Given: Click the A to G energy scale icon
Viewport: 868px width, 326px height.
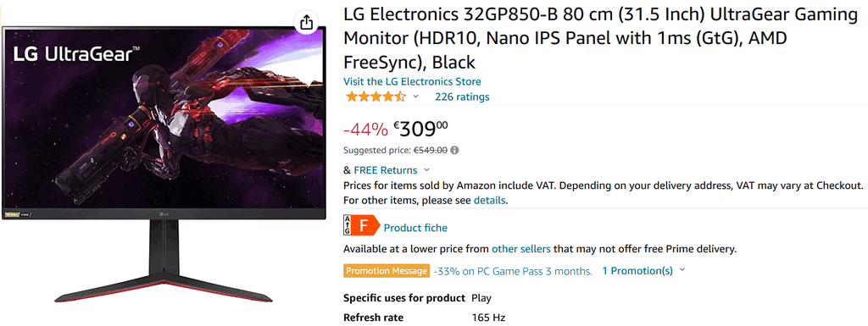Looking at the screenshot, I should coord(347,226).
